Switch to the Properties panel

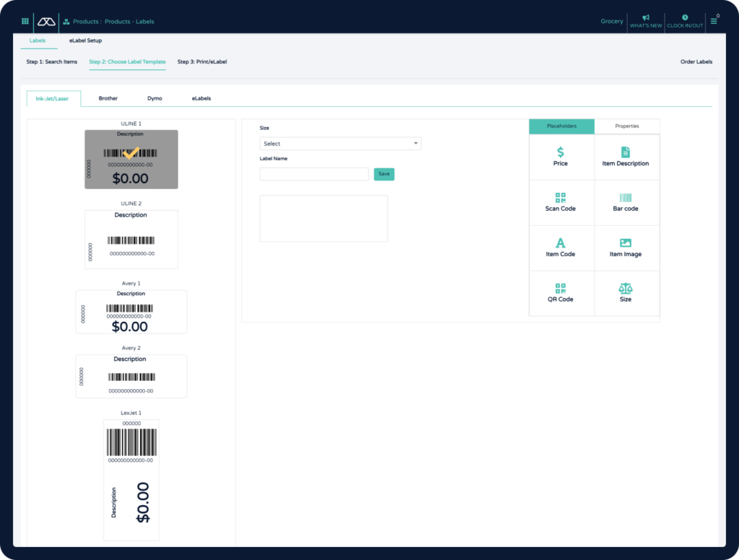click(x=626, y=126)
